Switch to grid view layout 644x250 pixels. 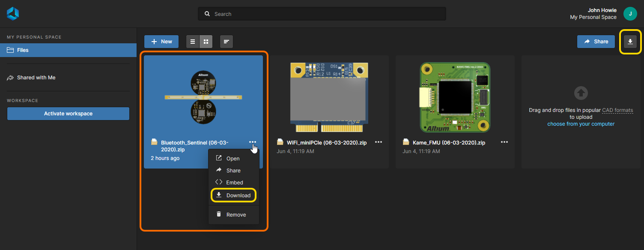click(x=206, y=42)
